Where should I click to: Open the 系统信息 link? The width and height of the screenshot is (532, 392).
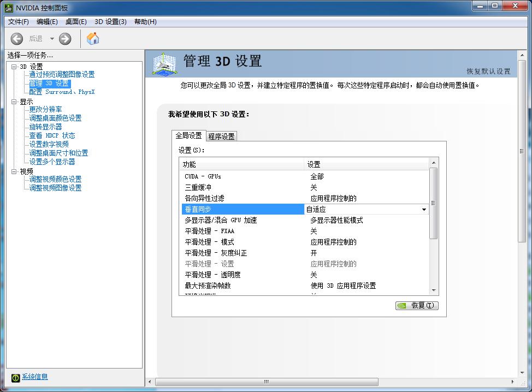35,377
